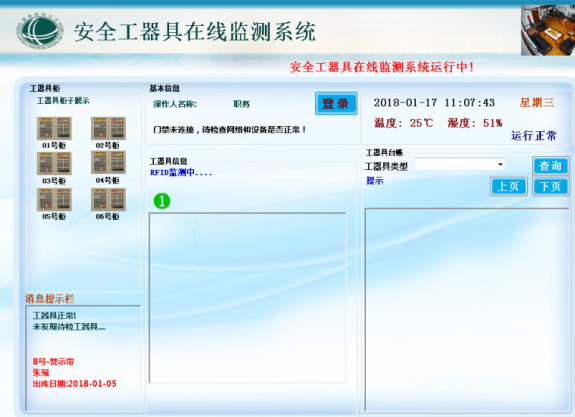This screenshot has height=417, width=575.
Task: Expand the 工器具类型 dropdown arrow
Action: tap(500, 164)
